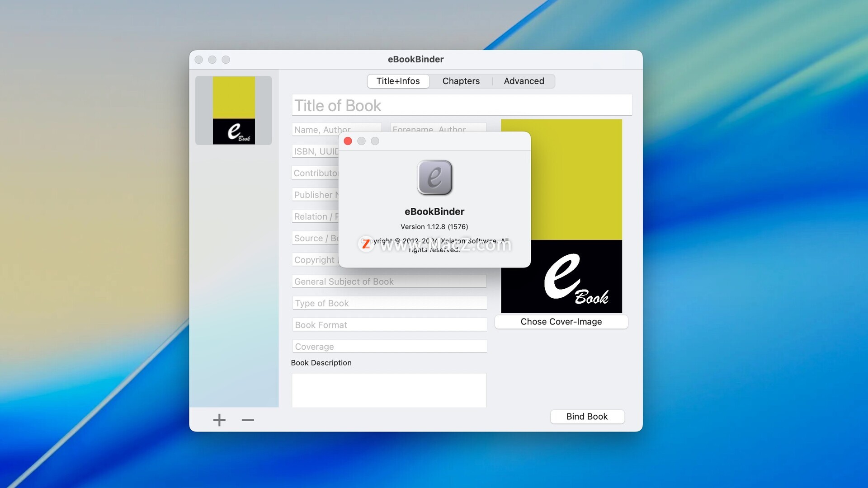This screenshot has width=868, height=488.
Task: Click the Version 1.12.8 (1576) text
Action: (x=434, y=227)
